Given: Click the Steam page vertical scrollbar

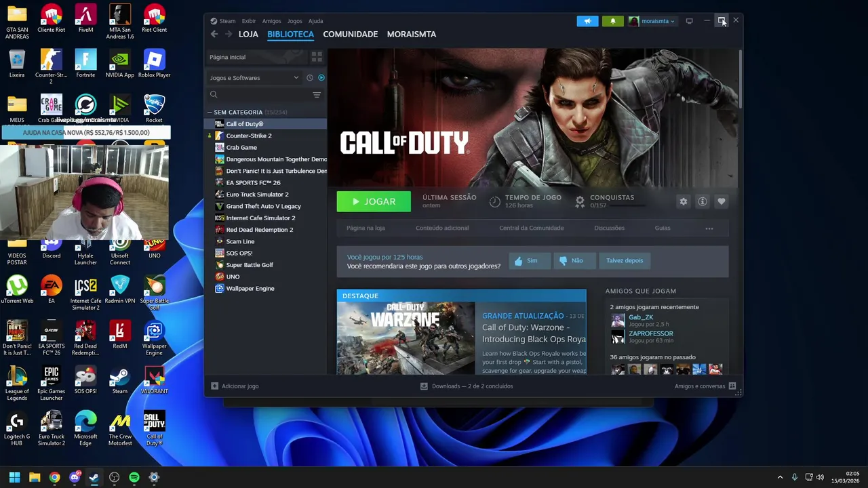Looking at the screenshot, I should [x=739, y=78].
